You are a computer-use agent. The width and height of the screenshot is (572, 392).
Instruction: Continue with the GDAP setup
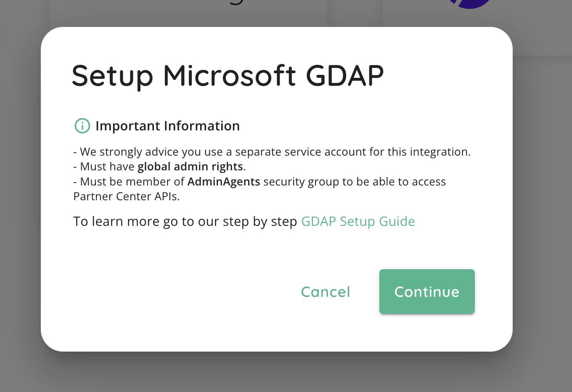[427, 291]
